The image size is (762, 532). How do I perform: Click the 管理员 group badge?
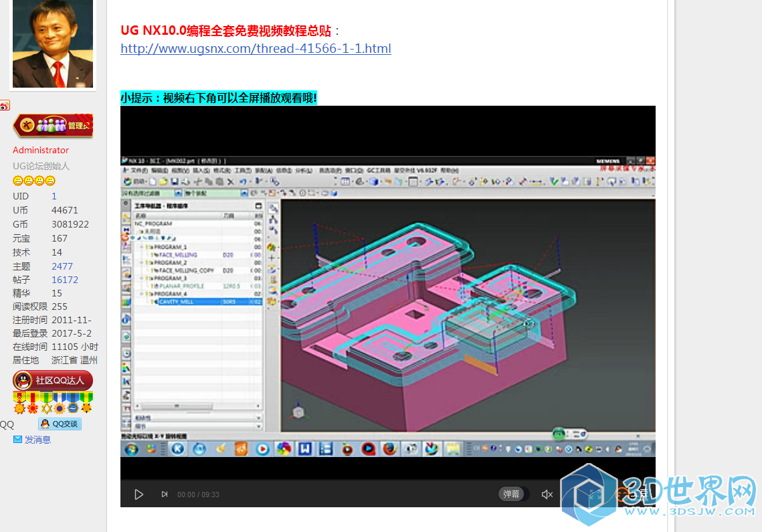point(52,126)
